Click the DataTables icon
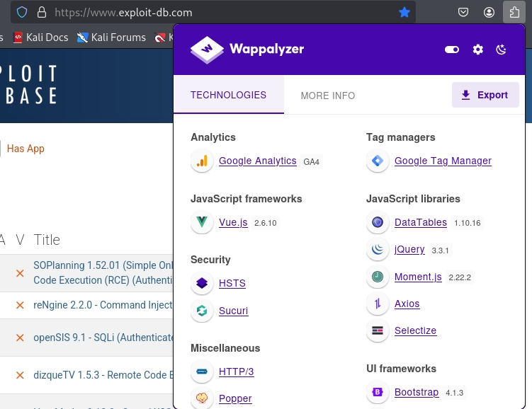Viewport: 532px width, 409px height. [378, 222]
